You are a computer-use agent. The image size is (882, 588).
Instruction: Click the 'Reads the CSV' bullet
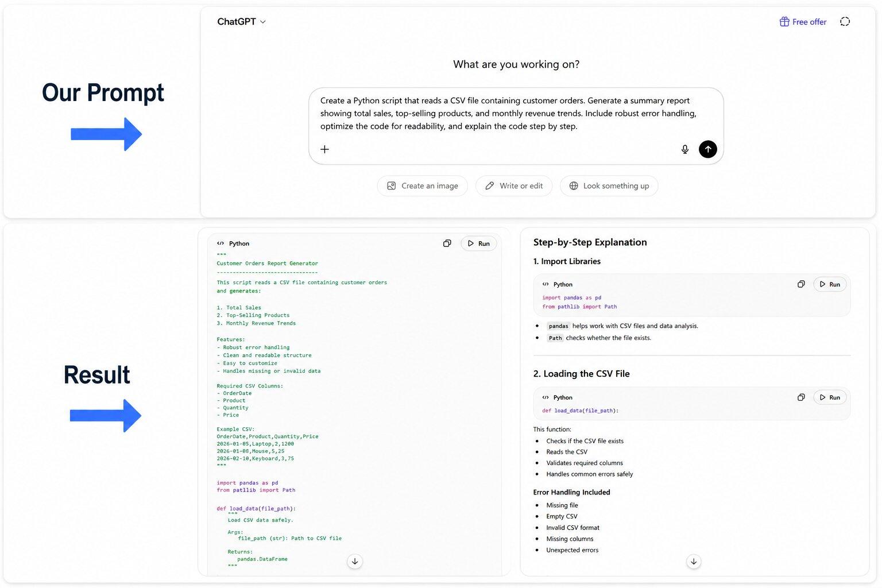point(567,452)
